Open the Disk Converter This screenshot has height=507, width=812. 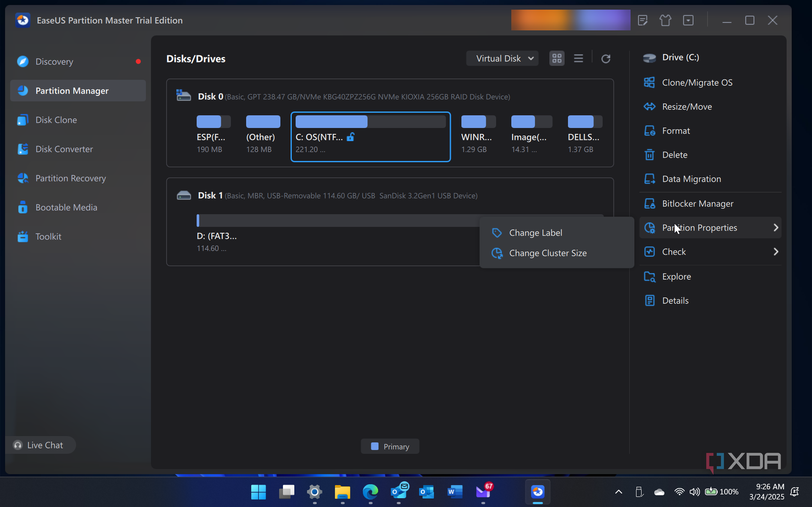(x=63, y=149)
